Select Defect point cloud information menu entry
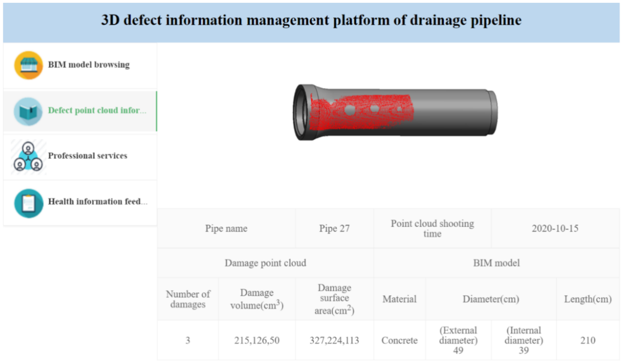The height and width of the screenshot is (364, 622). 97,110
